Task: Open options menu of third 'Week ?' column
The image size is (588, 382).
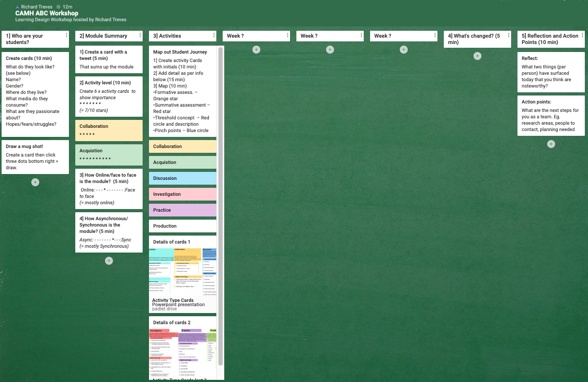Action: point(435,35)
